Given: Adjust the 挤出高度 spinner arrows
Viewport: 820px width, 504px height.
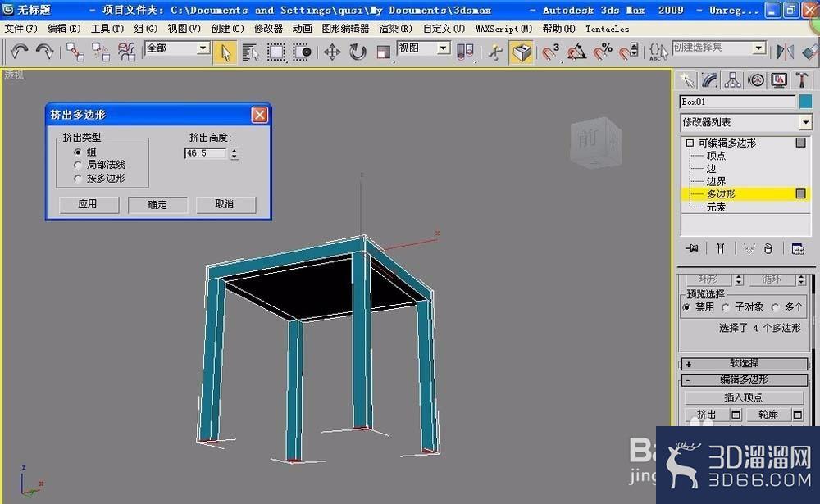Looking at the screenshot, I should click(235, 153).
